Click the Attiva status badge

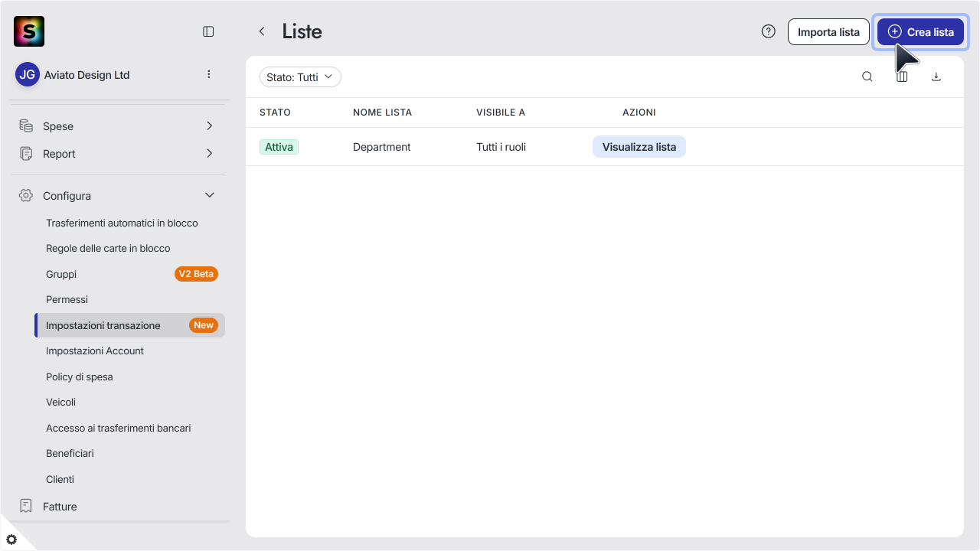[279, 147]
